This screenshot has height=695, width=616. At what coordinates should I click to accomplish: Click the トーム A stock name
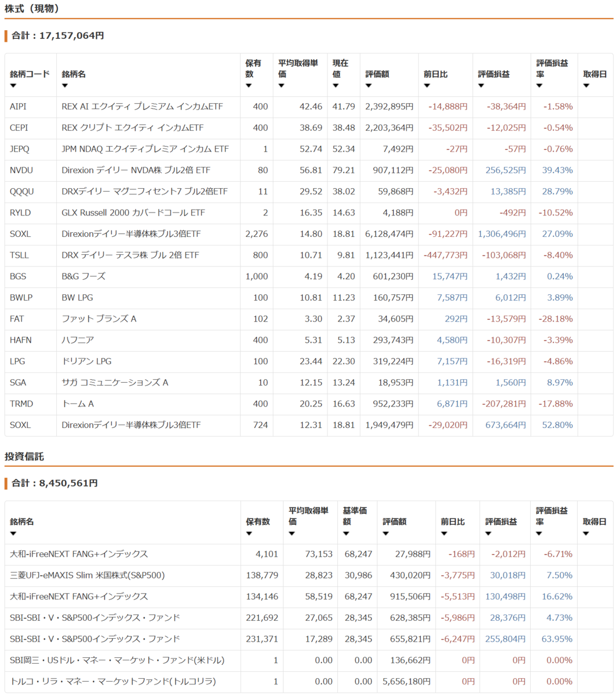click(78, 404)
